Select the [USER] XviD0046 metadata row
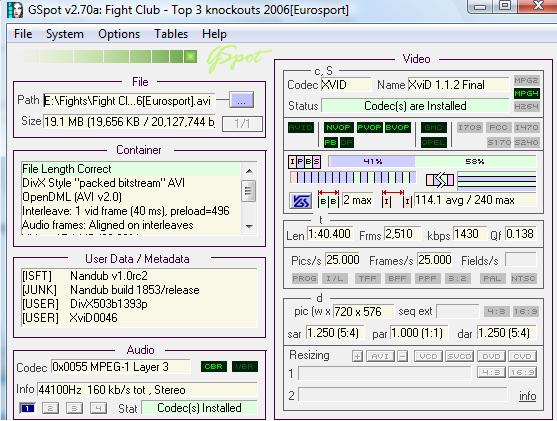 pyautogui.click(x=139, y=318)
